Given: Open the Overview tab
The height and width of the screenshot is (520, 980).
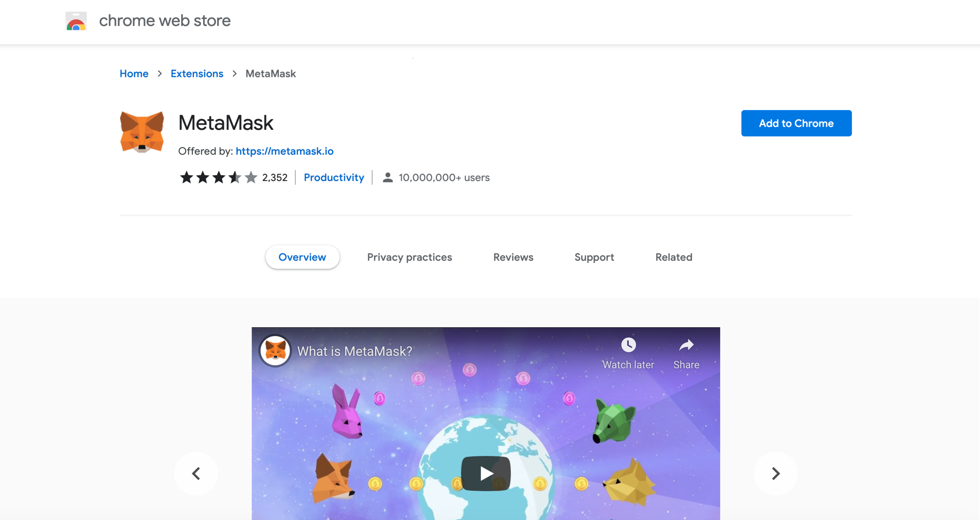Looking at the screenshot, I should [x=302, y=257].
